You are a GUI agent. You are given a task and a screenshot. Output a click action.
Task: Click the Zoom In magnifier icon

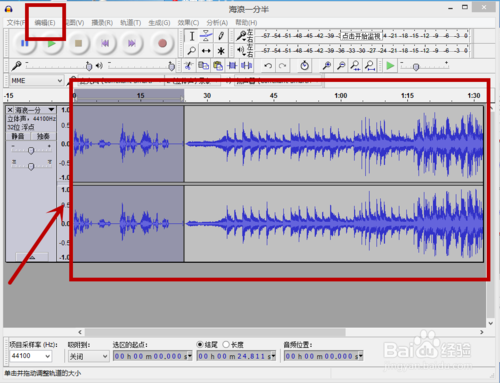click(x=327, y=66)
